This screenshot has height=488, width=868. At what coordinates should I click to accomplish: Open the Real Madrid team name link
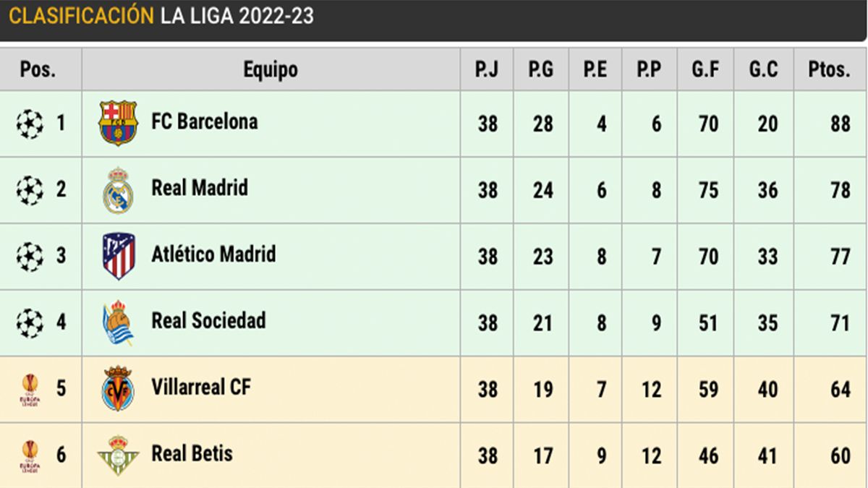(200, 188)
